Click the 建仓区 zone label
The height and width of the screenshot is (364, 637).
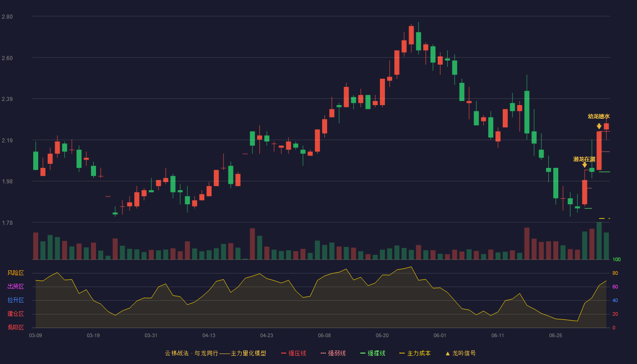(x=15, y=314)
